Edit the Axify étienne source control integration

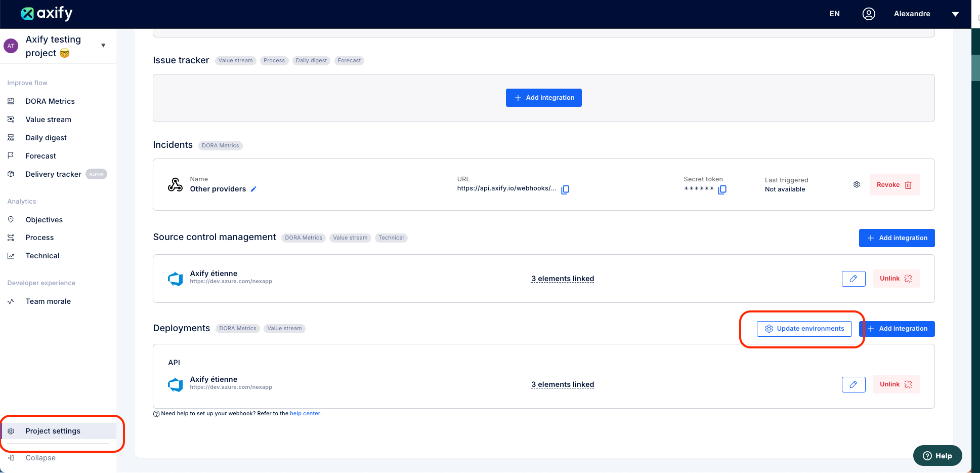(854, 279)
